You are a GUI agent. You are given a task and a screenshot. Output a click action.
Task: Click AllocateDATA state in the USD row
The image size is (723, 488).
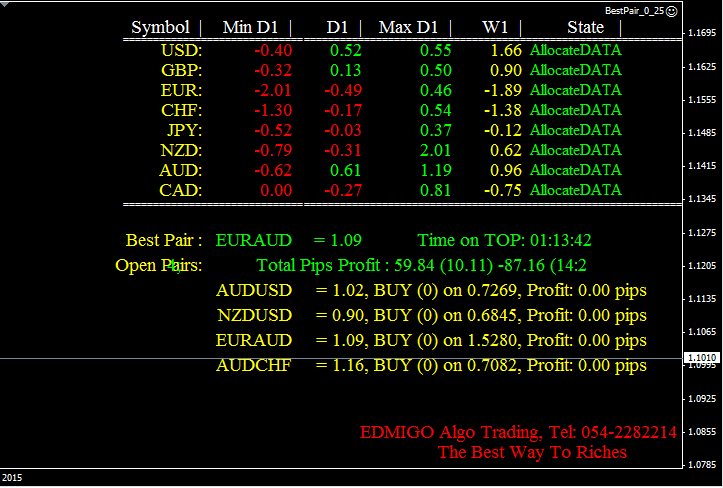point(575,50)
